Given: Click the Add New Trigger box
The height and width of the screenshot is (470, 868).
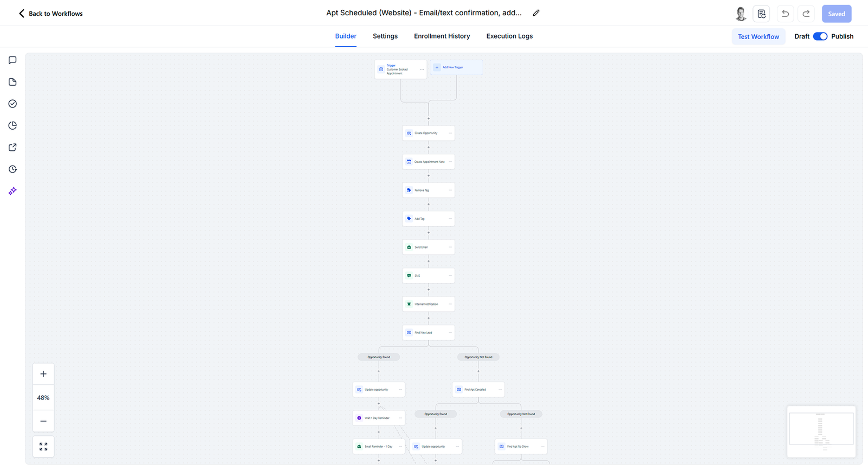Looking at the screenshot, I should (x=456, y=67).
